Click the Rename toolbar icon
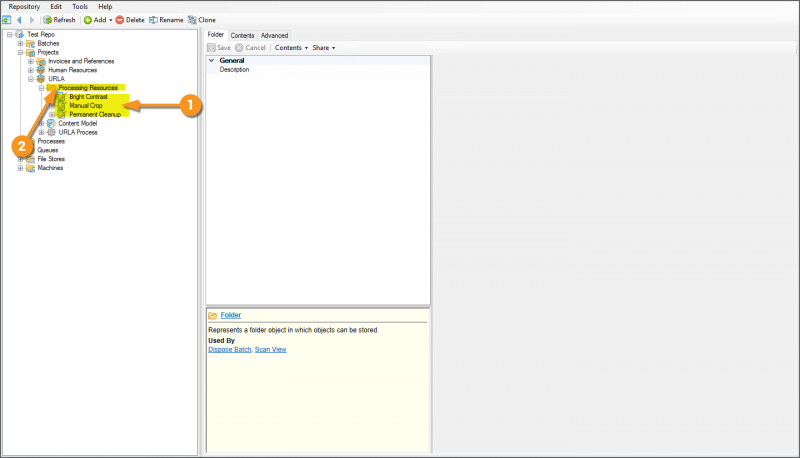 [153, 20]
